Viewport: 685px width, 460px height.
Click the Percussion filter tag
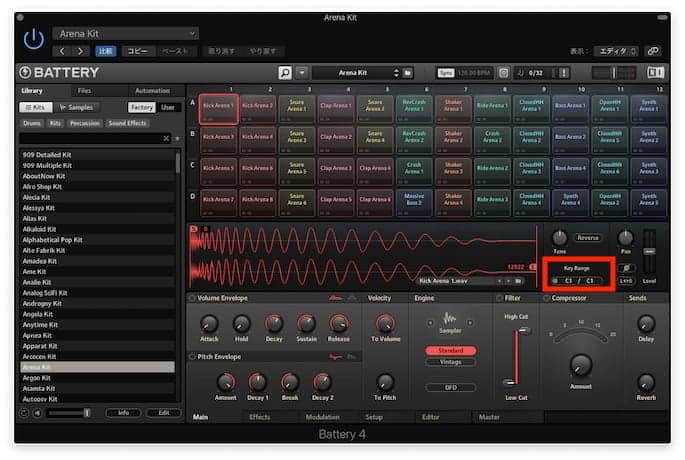(x=85, y=124)
